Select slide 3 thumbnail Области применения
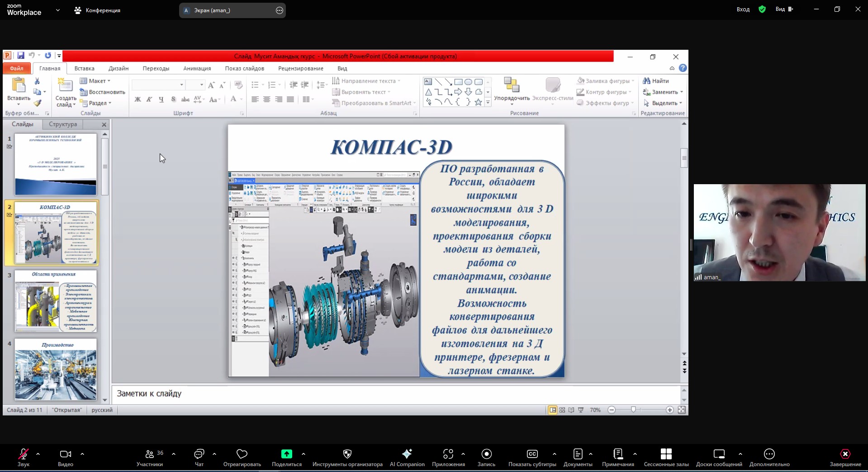The image size is (868, 472). coord(56,301)
